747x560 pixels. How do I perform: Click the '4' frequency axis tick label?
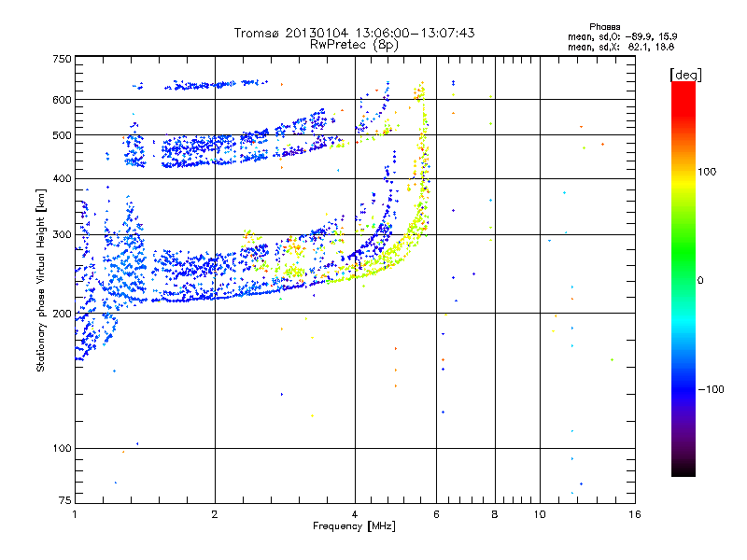pos(355,514)
